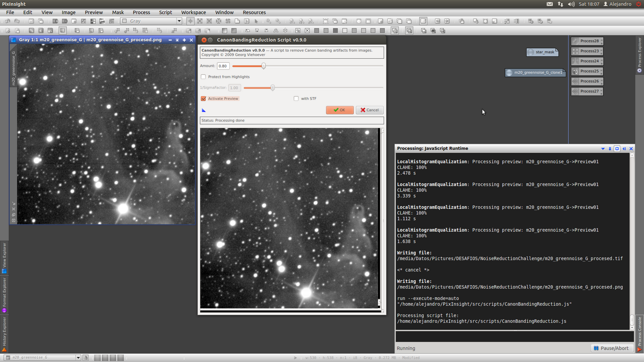Open the Process Console side tab

640,334
